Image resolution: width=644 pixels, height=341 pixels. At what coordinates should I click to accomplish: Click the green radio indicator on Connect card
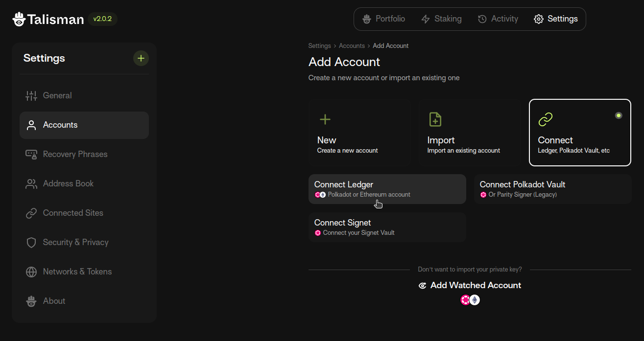point(619,115)
